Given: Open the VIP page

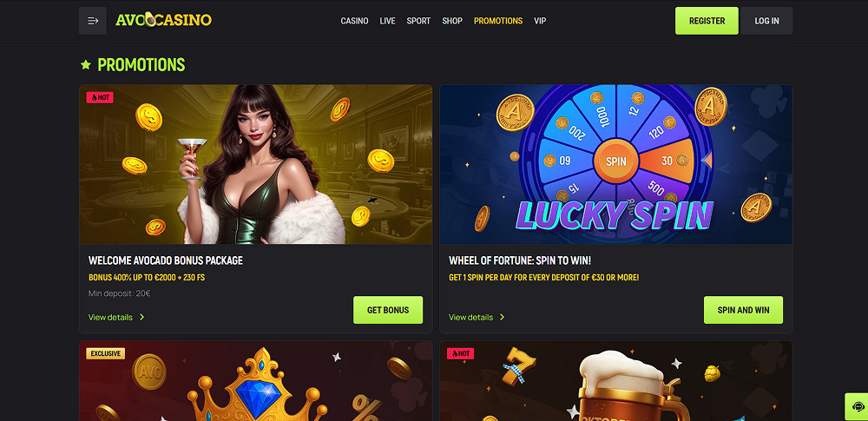Looking at the screenshot, I should tap(540, 21).
